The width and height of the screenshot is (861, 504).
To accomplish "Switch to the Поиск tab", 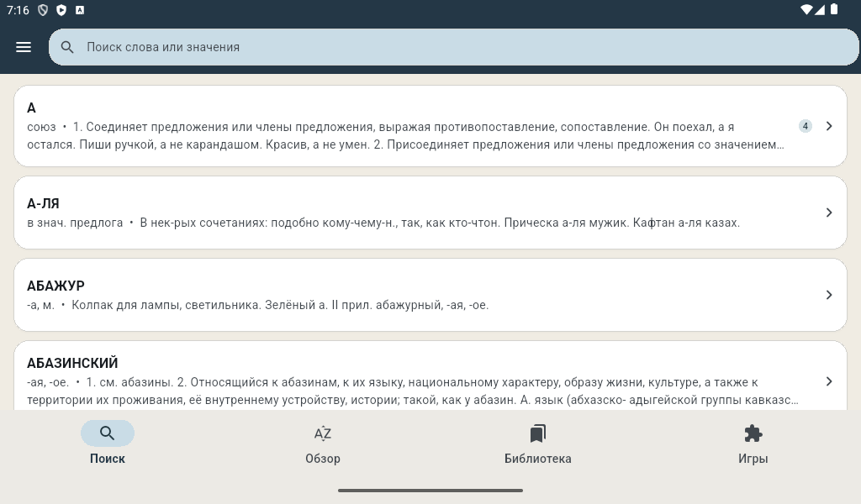I will 108,444.
